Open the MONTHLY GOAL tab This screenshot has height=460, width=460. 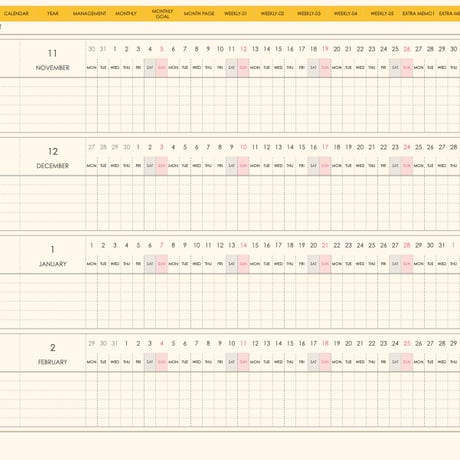[162, 14]
